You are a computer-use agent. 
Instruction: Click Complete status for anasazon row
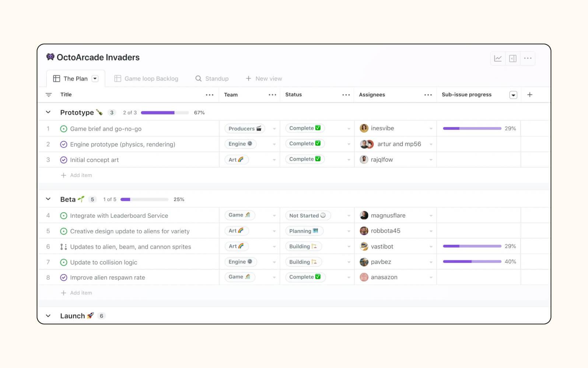tap(305, 277)
